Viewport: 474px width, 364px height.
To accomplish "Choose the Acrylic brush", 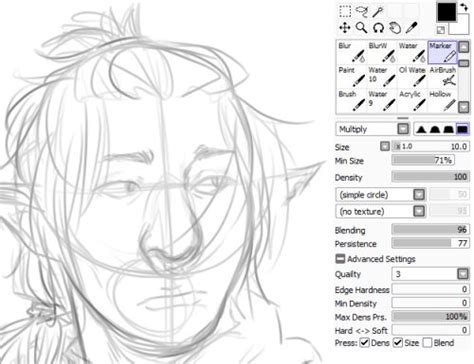I will 412,101.
